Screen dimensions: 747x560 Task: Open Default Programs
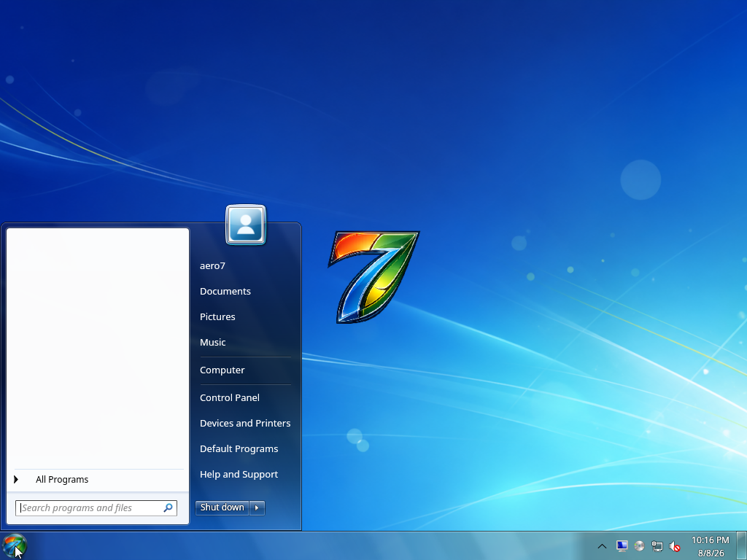click(239, 449)
